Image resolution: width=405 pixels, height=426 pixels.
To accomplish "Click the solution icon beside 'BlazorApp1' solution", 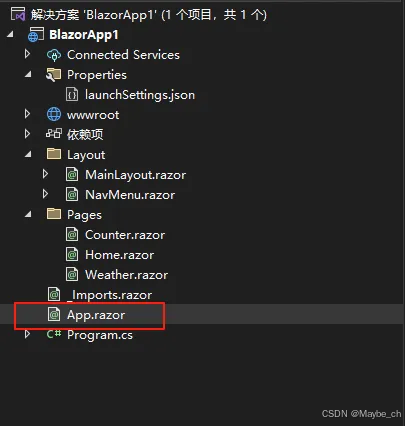I will pyautogui.click(x=18, y=14).
